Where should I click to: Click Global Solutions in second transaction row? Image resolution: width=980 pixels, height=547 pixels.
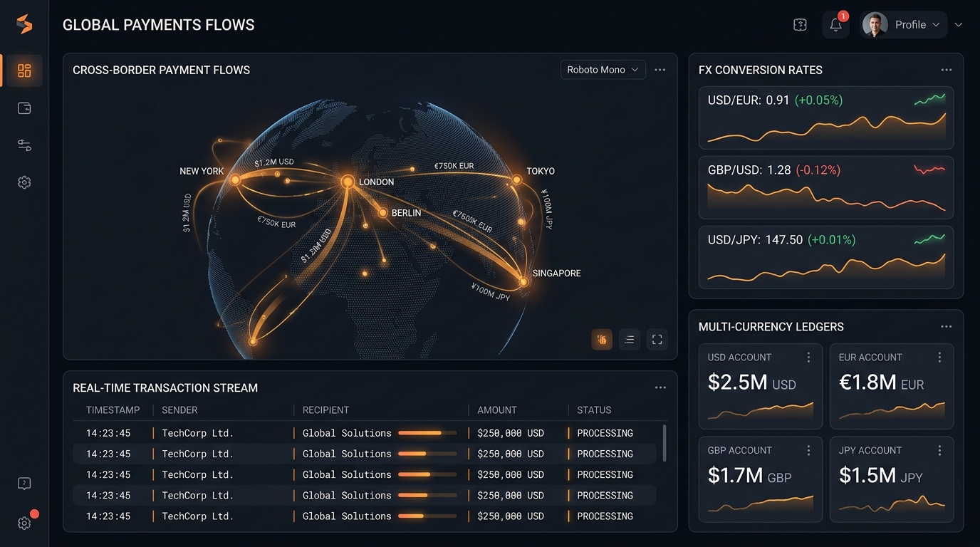pyautogui.click(x=347, y=454)
